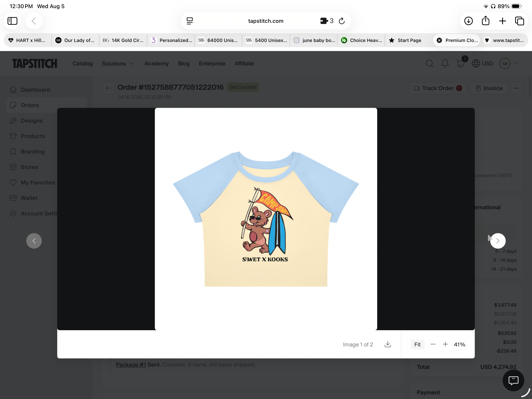Open the Affiliate nav link
Image resolution: width=532 pixels, height=399 pixels.
click(x=244, y=64)
